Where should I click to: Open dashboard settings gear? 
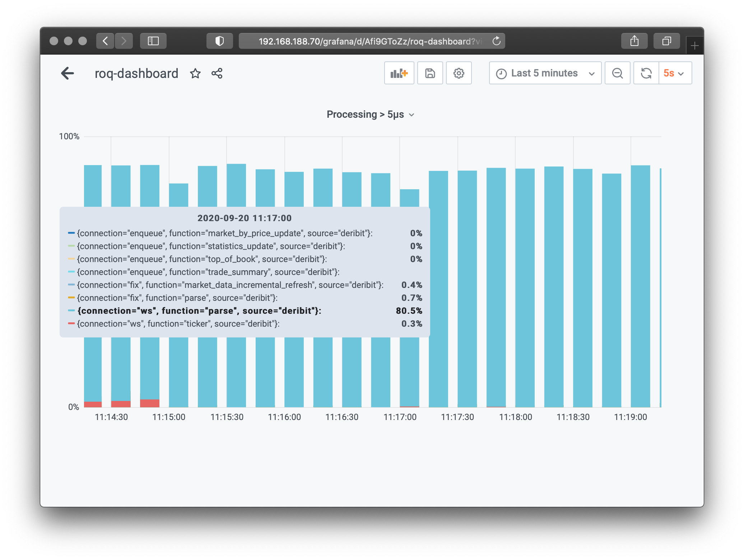[x=459, y=73]
